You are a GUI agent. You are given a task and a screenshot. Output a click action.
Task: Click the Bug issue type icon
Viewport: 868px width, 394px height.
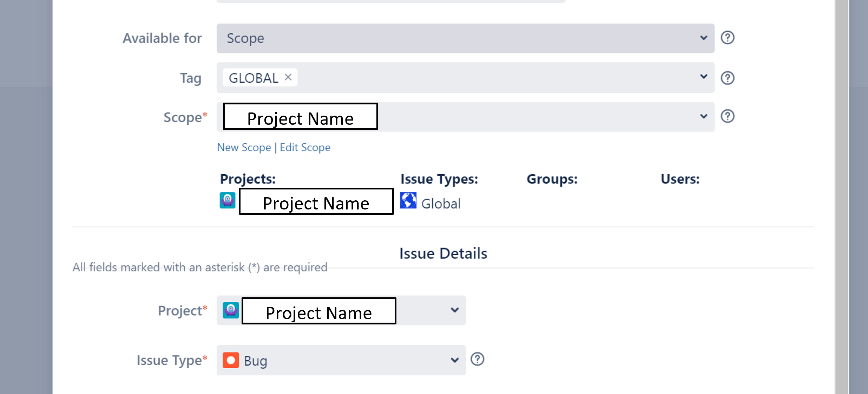(x=231, y=360)
